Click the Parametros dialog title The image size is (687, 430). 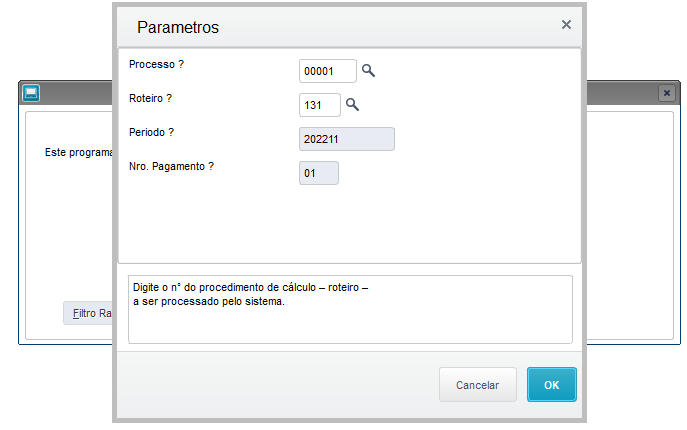tap(178, 27)
